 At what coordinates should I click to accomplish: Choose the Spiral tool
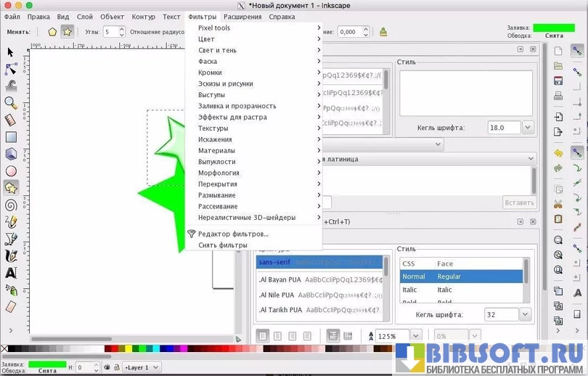click(x=11, y=205)
